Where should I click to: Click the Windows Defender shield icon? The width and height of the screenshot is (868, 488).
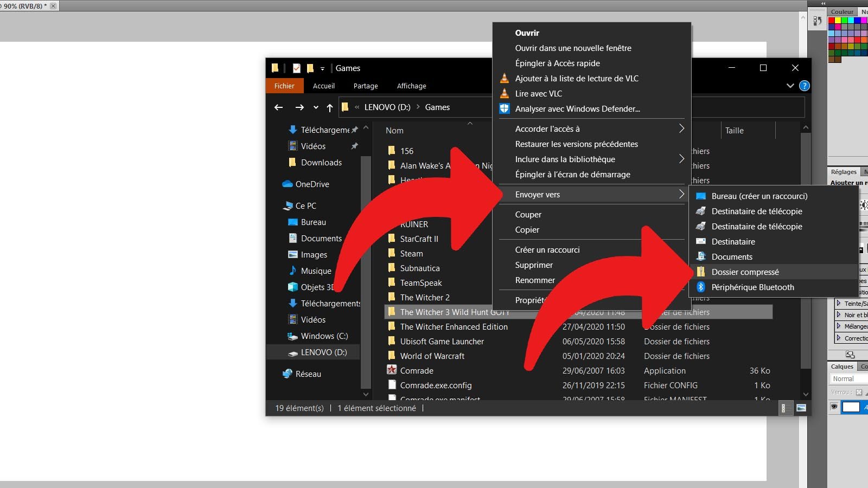tap(504, 108)
